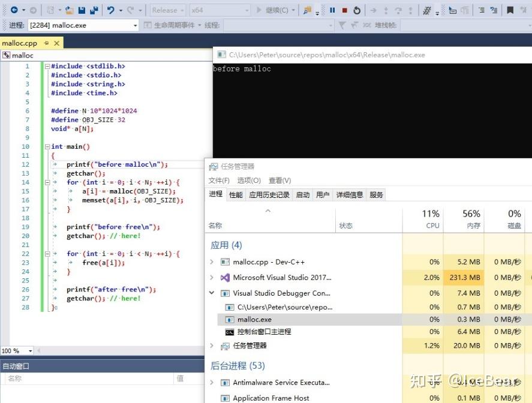Switch to the 用户 tab

pos(323,195)
